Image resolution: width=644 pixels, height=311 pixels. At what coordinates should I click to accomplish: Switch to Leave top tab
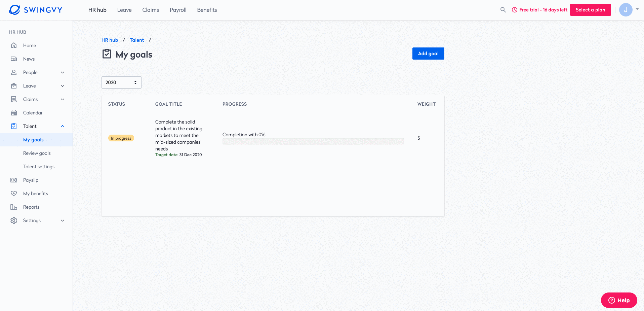[x=124, y=10]
